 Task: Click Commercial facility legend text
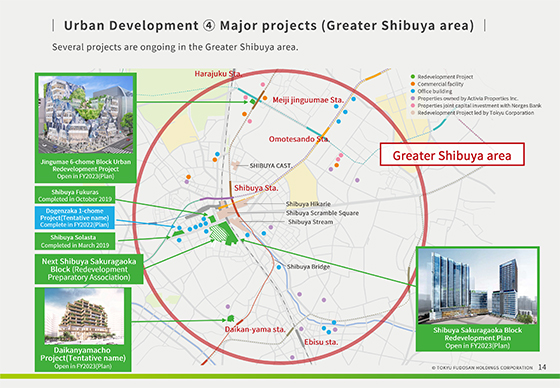click(440, 84)
